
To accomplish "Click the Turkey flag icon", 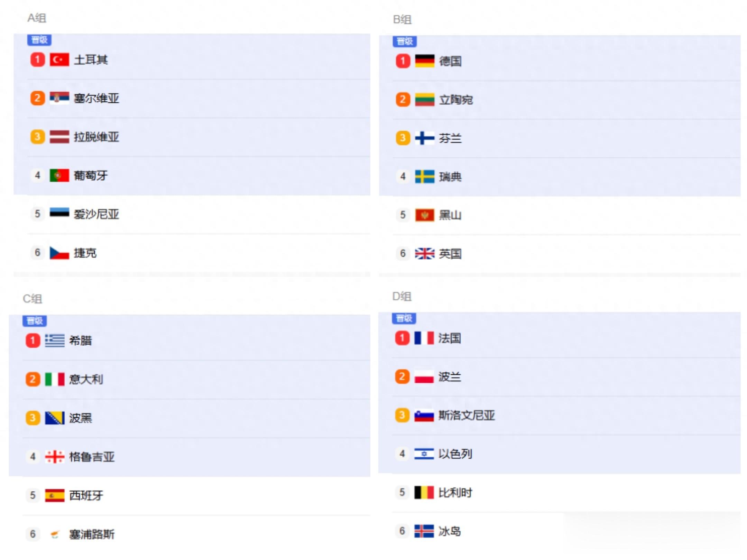I will pyautogui.click(x=59, y=59).
